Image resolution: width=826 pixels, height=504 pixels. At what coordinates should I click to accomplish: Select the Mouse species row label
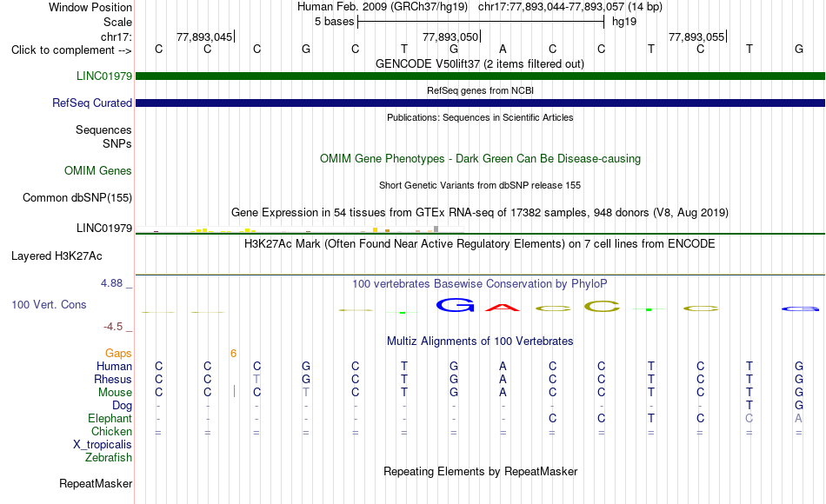[115, 393]
